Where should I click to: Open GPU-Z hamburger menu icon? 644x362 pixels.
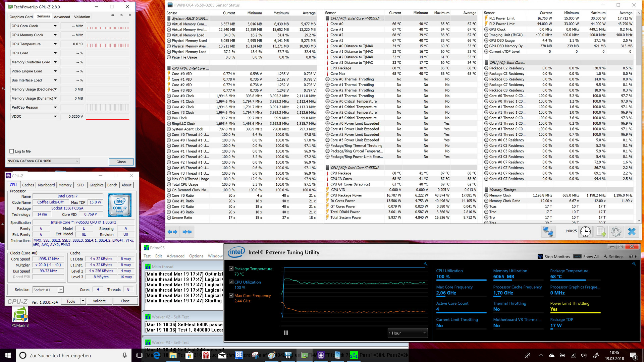click(x=130, y=15)
